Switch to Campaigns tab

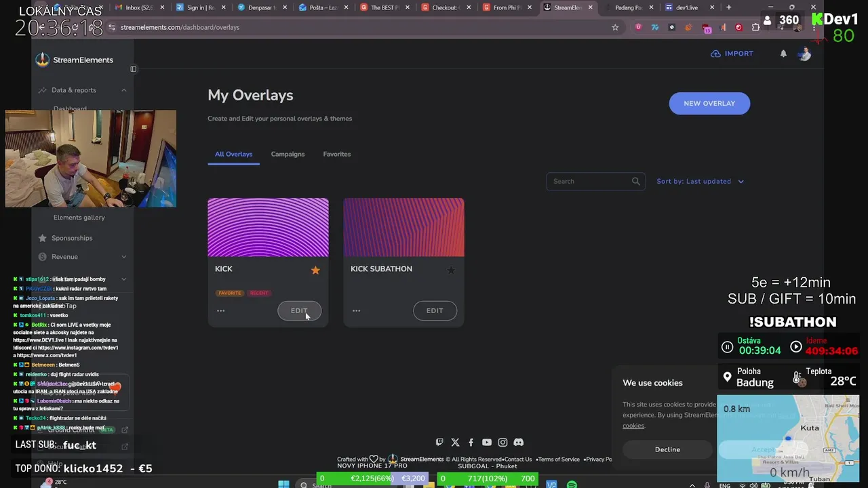(288, 154)
